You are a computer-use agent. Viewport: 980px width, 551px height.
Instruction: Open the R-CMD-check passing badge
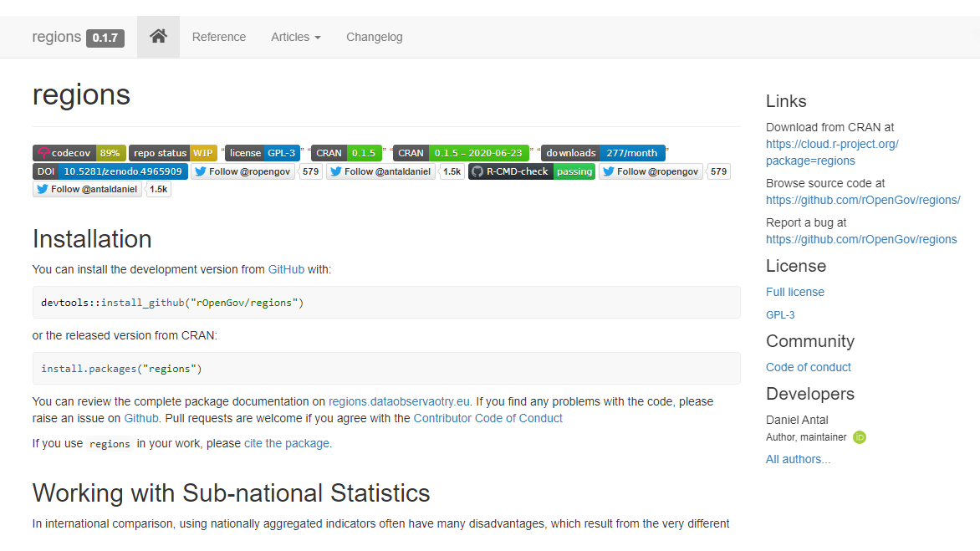coord(532,171)
